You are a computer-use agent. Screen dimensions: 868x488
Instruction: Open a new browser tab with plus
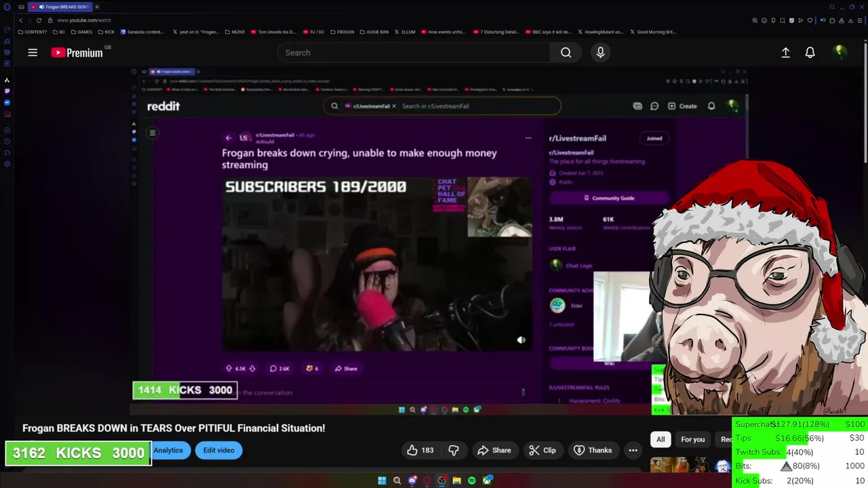point(97,7)
